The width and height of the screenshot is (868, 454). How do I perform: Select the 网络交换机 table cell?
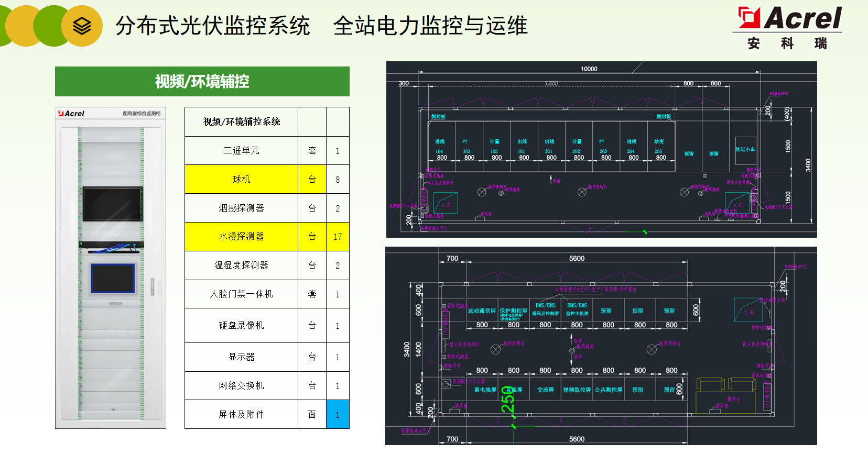tap(242, 386)
